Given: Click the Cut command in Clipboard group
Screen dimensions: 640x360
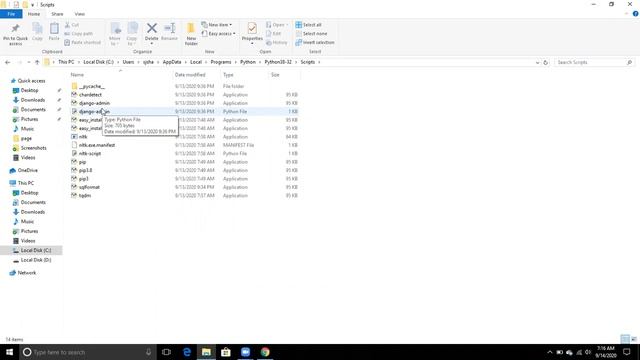Looking at the screenshot, I should [x=72, y=25].
